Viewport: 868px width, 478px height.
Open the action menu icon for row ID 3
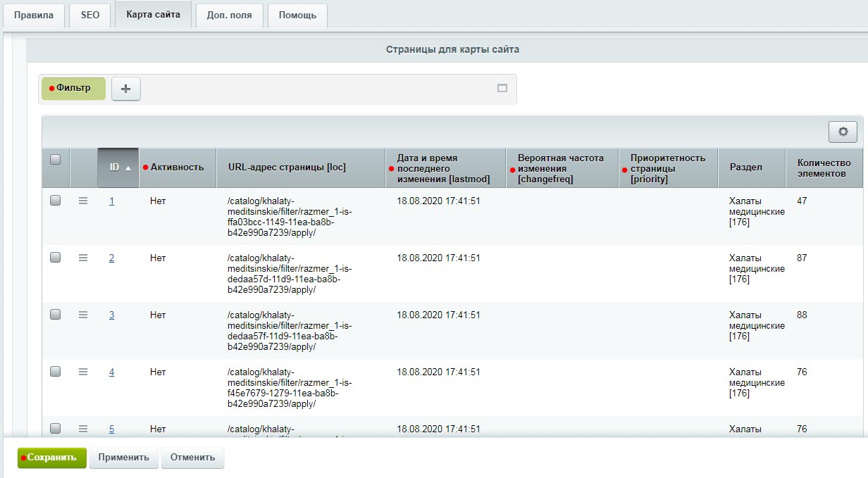pyautogui.click(x=83, y=314)
